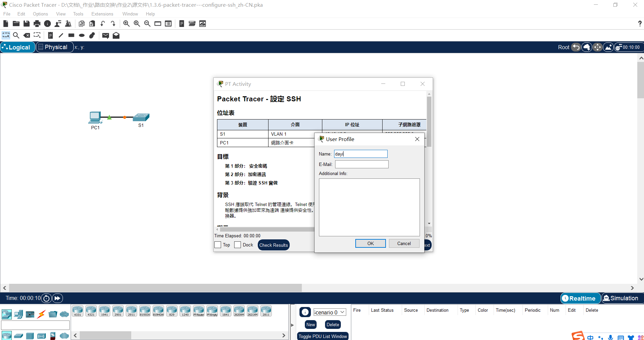Add a complex PDU open envelope

click(x=116, y=35)
